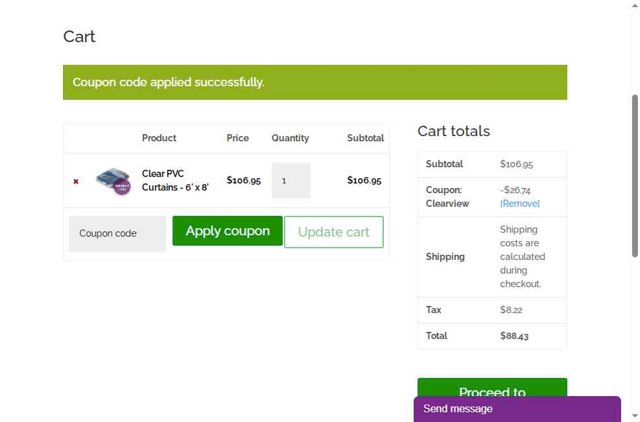Viewport: 640px width, 422px height.
Task: Click the Quantity column header
Action: [x=290, y=138]
